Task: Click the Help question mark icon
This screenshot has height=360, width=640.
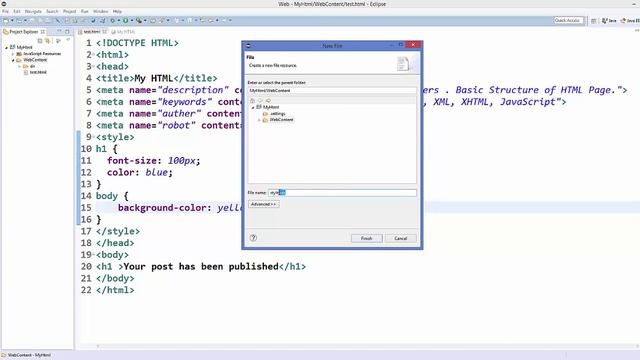Action: 253,238
